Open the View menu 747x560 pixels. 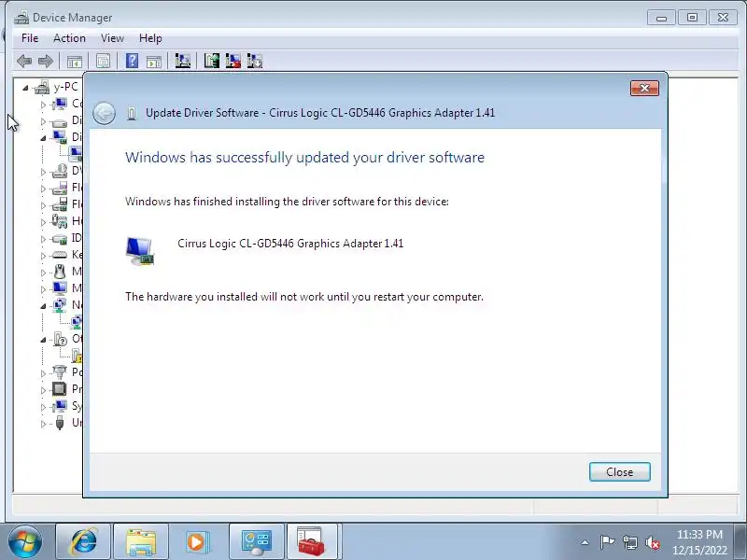tap(112, 38)
